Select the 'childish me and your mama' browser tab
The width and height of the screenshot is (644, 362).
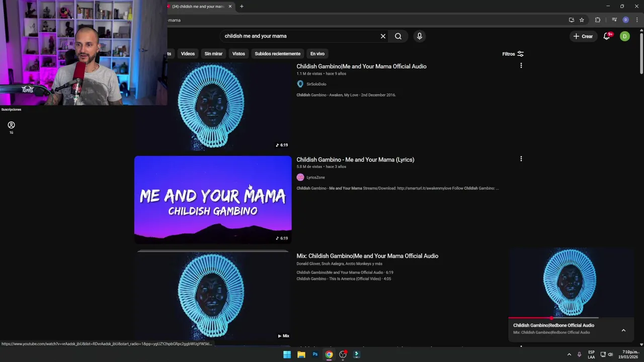(200, 7)
